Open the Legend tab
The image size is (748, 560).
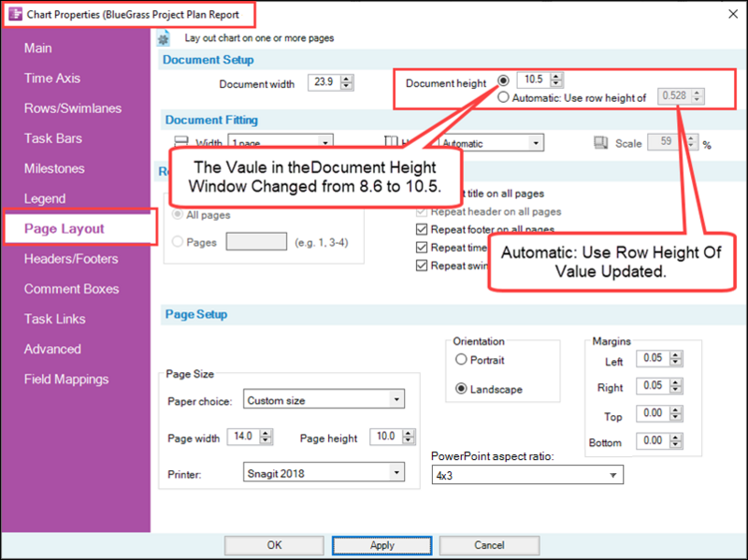[x=45, y=198]
